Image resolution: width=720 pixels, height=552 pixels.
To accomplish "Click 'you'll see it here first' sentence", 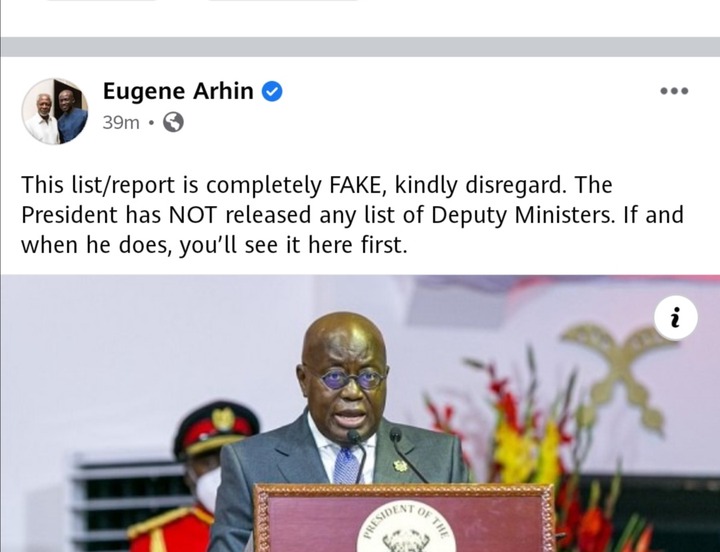I will pyautogui.click(x=293, y=246).
